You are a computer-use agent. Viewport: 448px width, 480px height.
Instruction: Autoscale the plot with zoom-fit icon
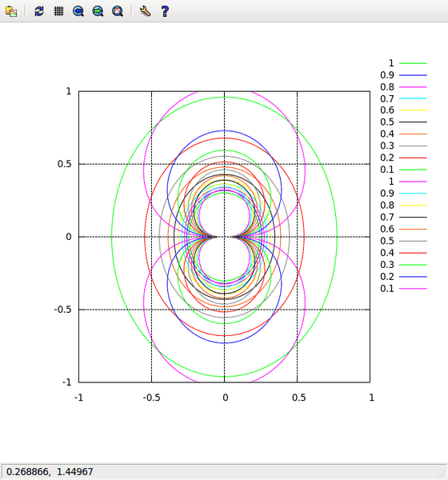(118, 12)
